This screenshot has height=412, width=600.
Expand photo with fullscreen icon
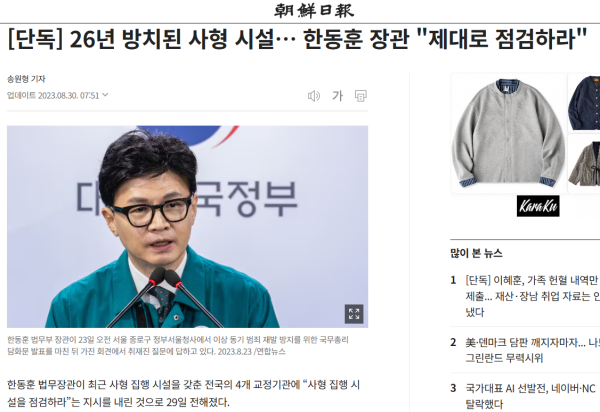(354, 314)
